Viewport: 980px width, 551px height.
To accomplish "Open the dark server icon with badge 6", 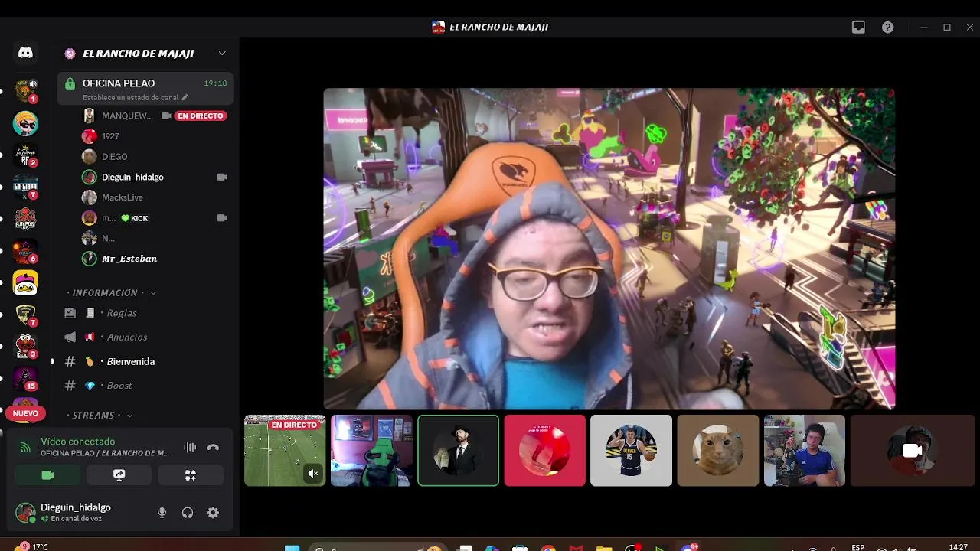I will (x=25, y=251).
